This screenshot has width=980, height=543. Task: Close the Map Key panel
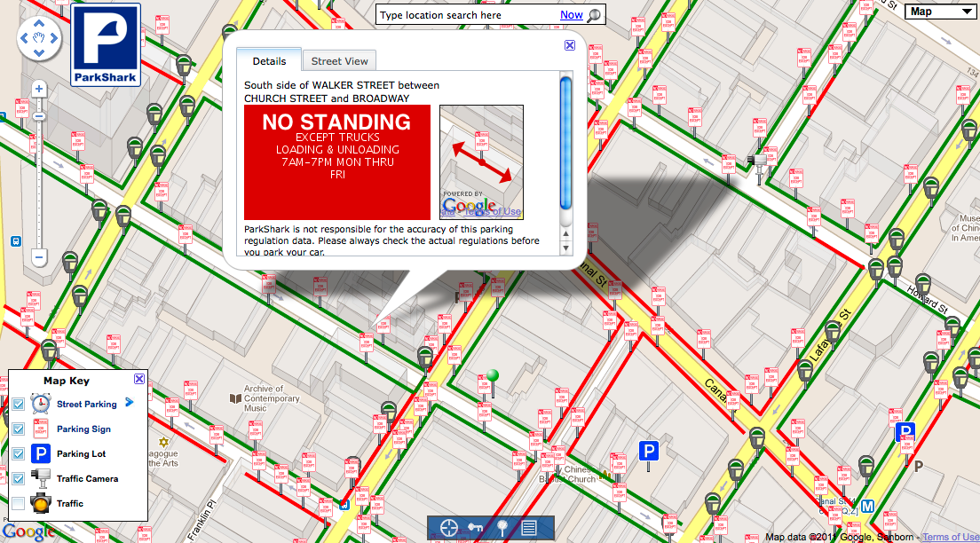pyautogui.click(x=139, y=379)
